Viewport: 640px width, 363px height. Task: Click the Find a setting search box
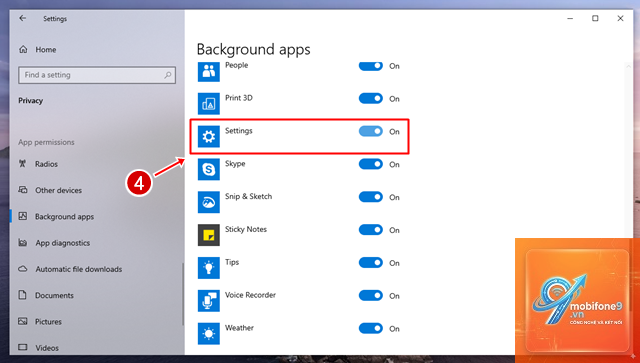(x=97, y=75)
